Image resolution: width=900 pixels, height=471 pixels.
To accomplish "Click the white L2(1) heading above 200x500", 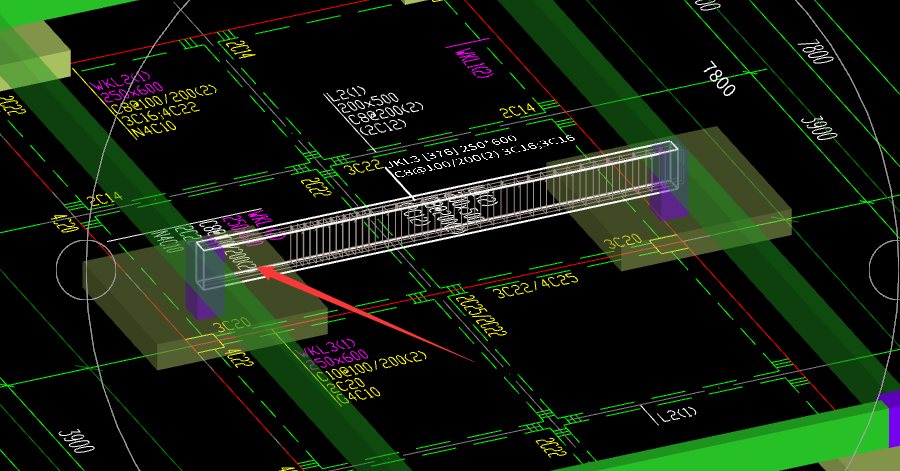I will (x=346, y=94).
